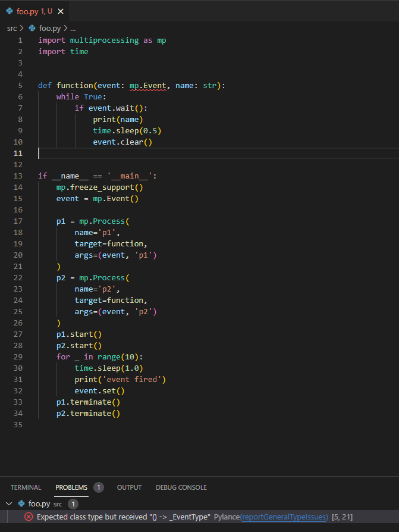Open the reportGeneralTypeIssues link
This screenshot has width=399, height=532.
click(284, 517)
